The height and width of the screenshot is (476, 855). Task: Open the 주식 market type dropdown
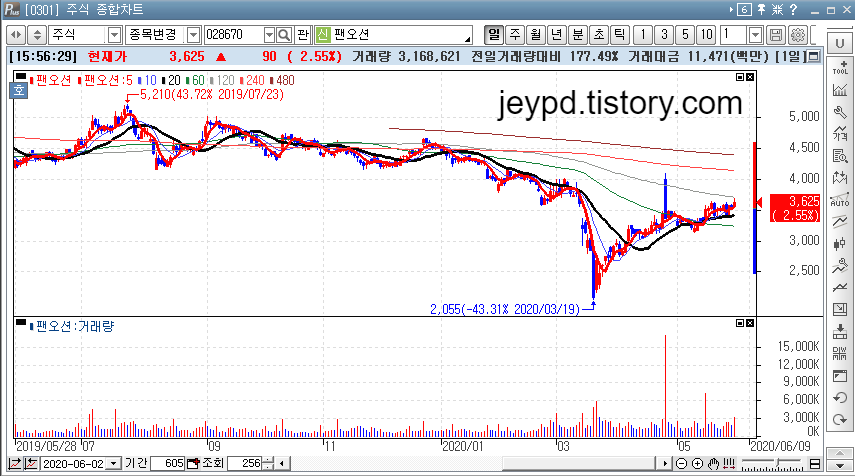(115, 35)
